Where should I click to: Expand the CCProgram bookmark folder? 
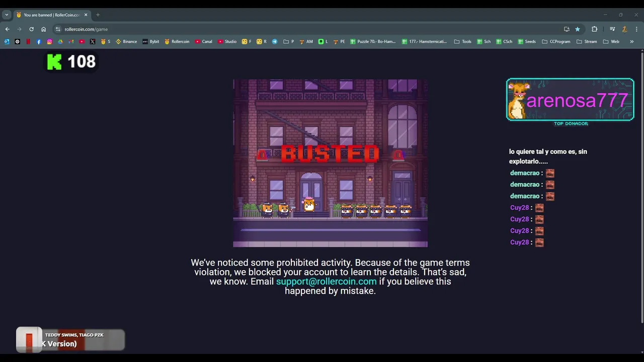coord(556,42)
